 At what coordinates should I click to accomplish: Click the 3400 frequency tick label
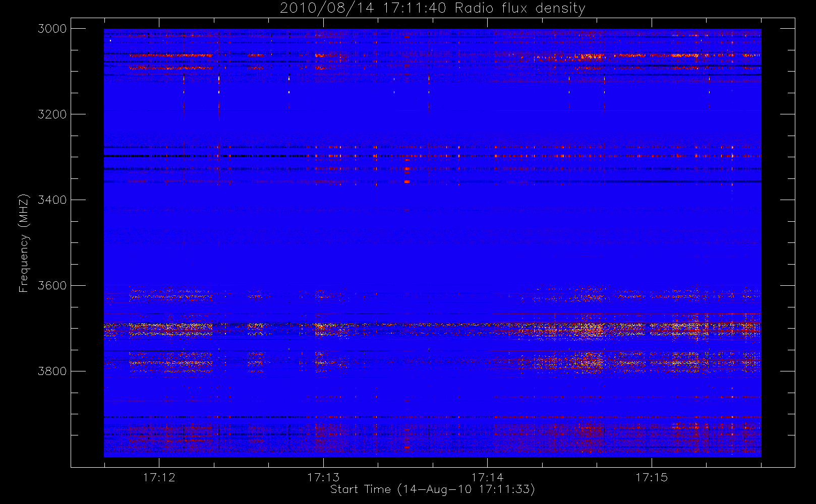pyautogui.click(x=52, y=200)
